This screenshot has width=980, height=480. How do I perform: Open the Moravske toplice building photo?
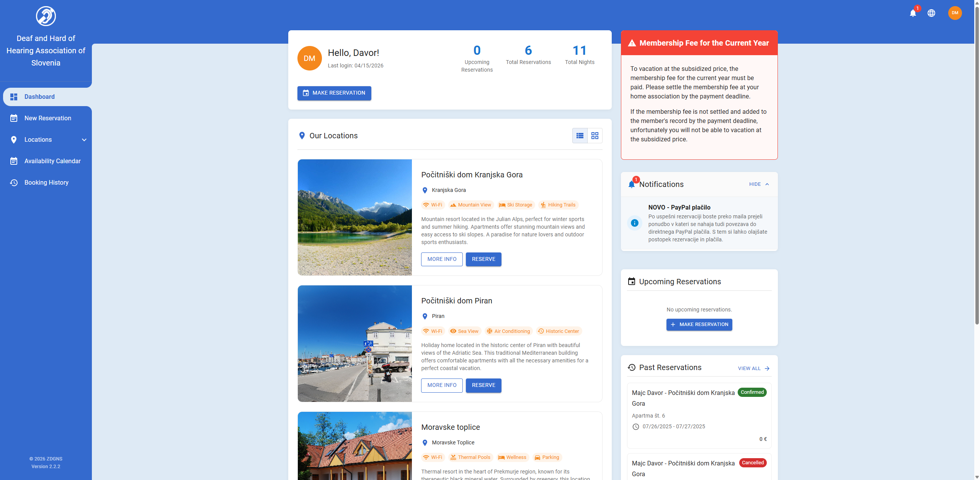click(355, 446)
